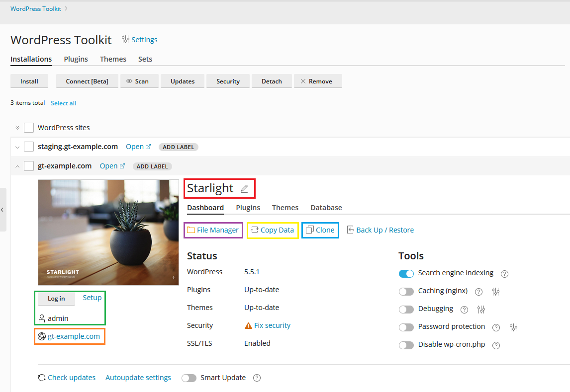Screen dimensions: 570x392
Task: Click the Check updates refresh icon
Action: coord(42,378)
